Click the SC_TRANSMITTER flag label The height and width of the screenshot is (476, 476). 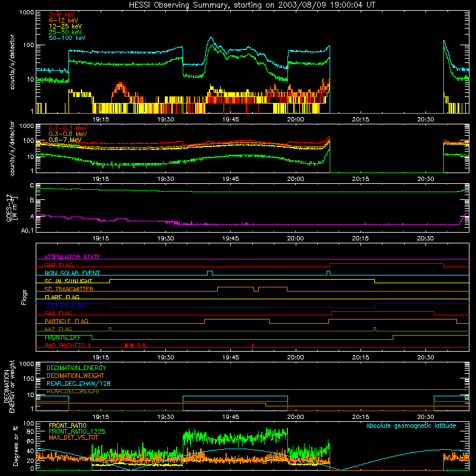[69, 289]
